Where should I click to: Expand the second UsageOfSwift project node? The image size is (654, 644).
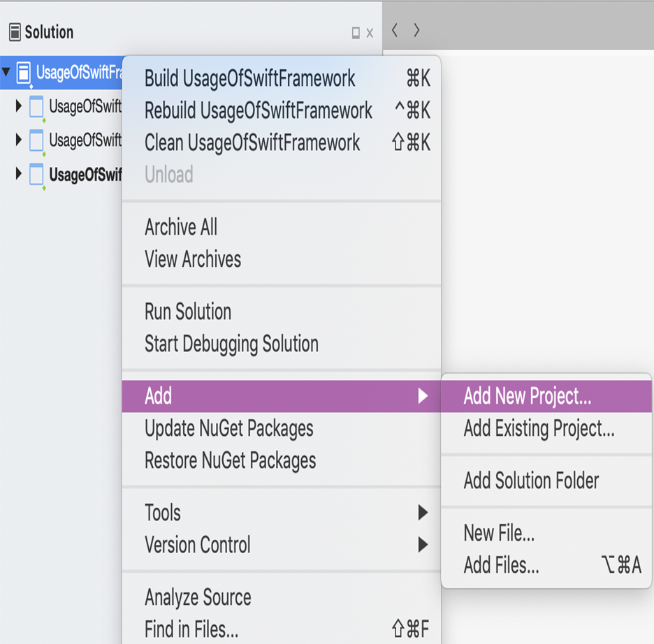point(18,139)
